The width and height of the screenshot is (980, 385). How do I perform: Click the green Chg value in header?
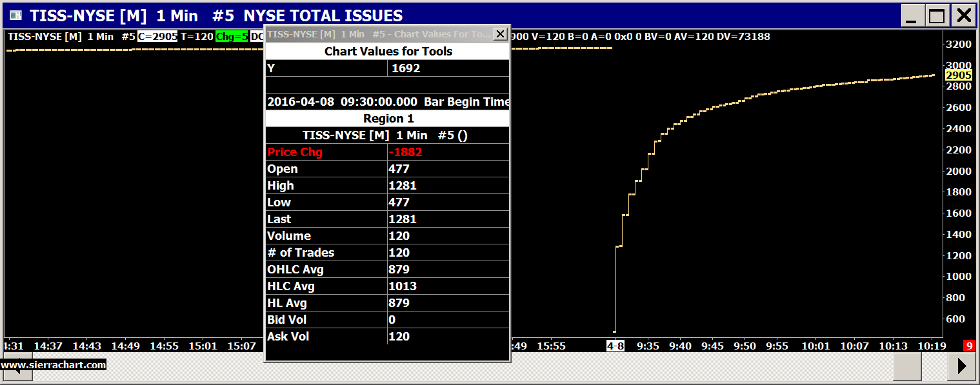click(x=232, y=37)
